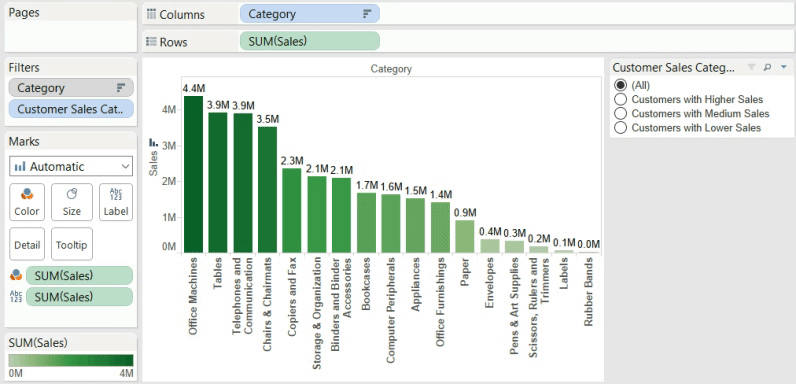The image size is (796, 384).
Task: Click the 4.4M bar value label
Action: 193,88
